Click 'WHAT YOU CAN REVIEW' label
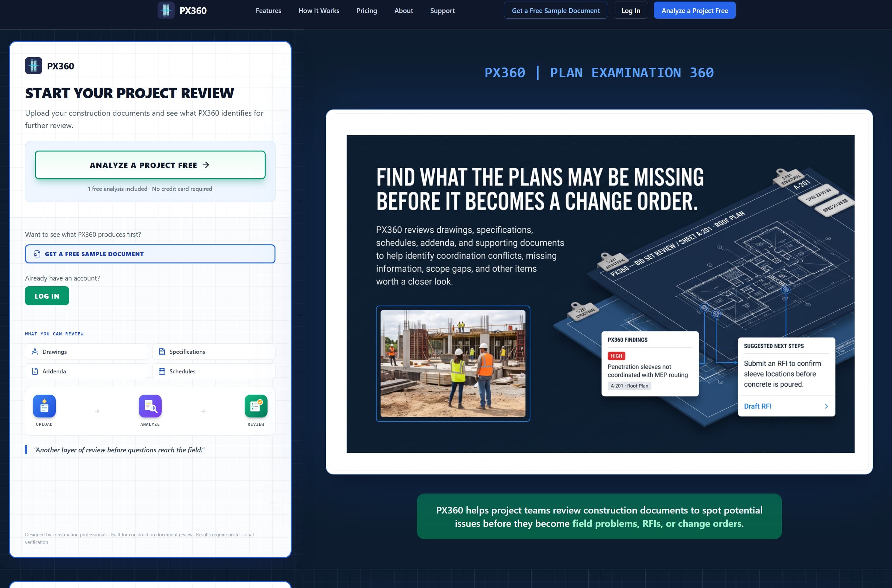 [55, 334]
